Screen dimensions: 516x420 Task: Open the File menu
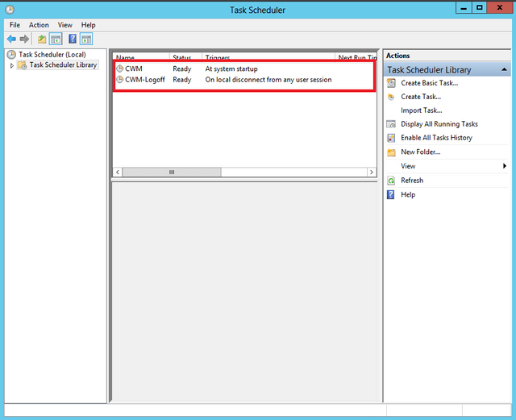(15, 25)
